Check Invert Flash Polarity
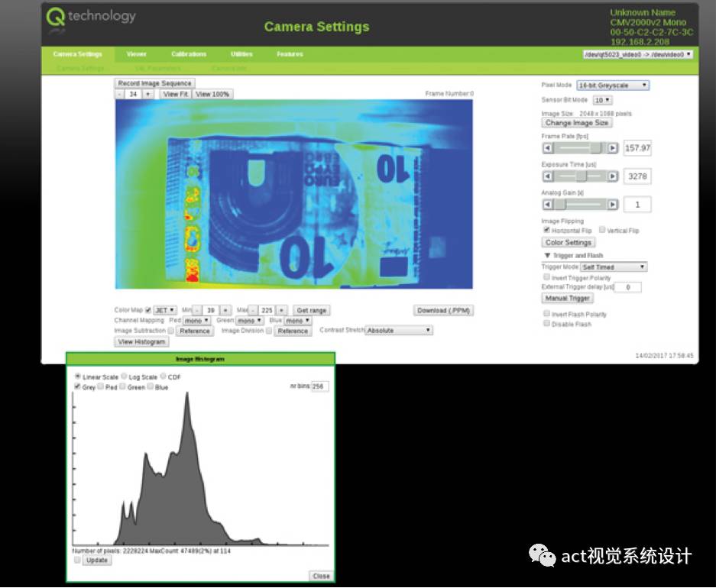 (x=546, y=313)
